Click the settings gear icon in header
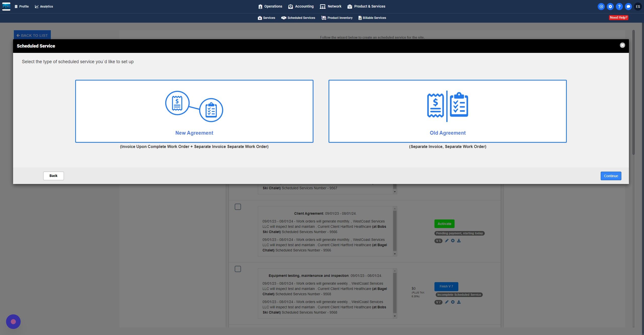 (x=610, y=7)
